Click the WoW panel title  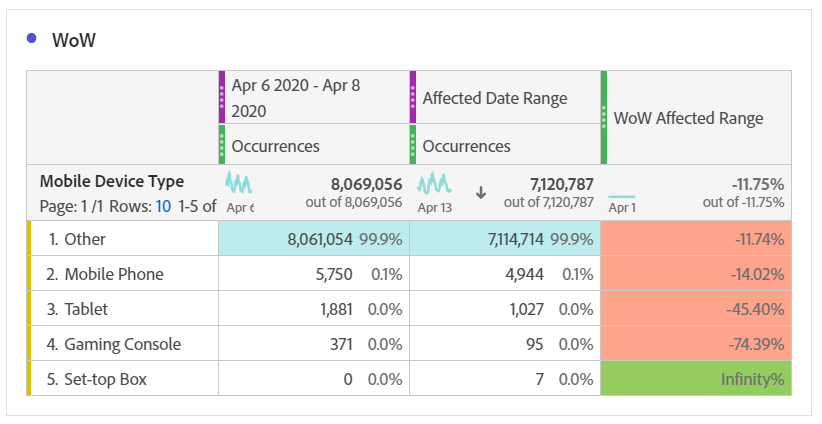pyautogui.click(x=73, y=40)
